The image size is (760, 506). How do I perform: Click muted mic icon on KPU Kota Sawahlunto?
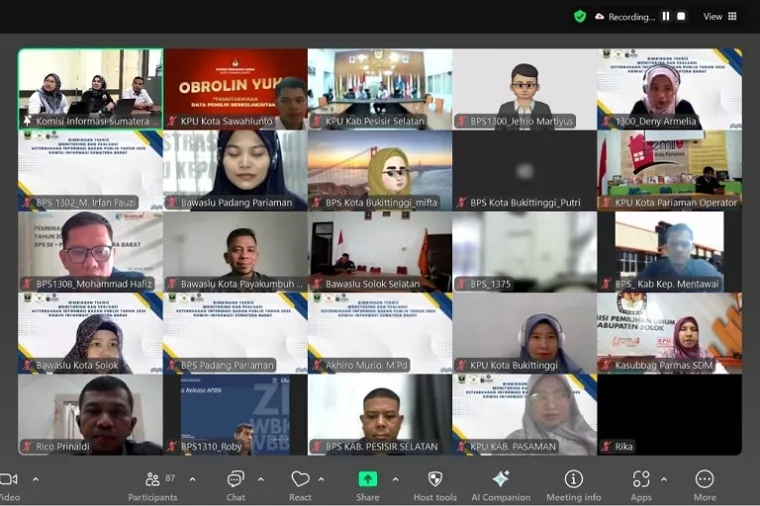(x=172, y=121)
